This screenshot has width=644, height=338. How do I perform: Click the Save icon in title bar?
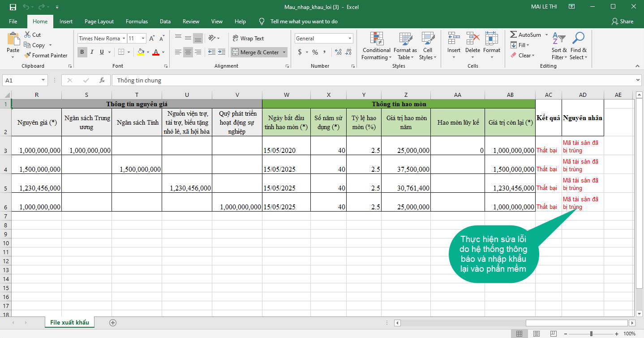coord(13,7)
